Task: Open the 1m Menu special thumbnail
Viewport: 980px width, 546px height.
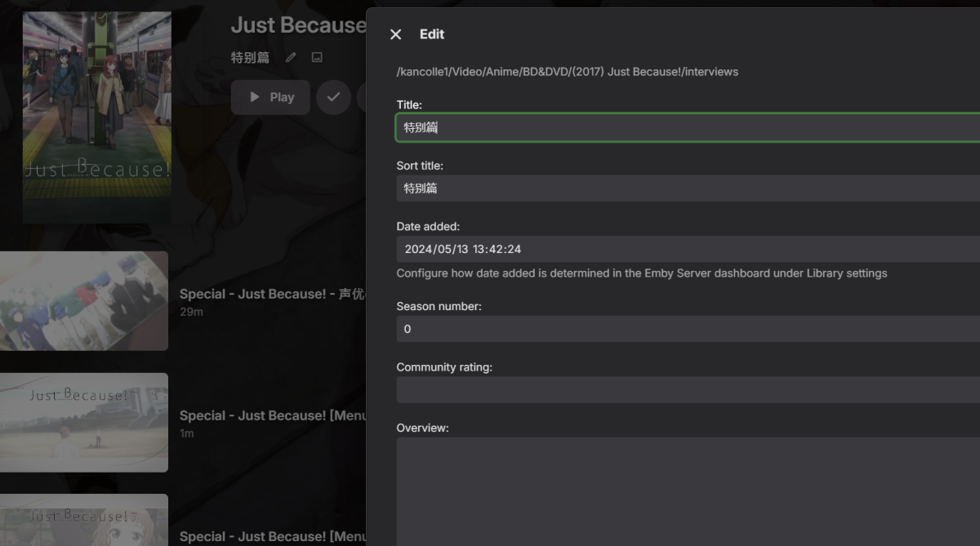Action: coord(84,423)
